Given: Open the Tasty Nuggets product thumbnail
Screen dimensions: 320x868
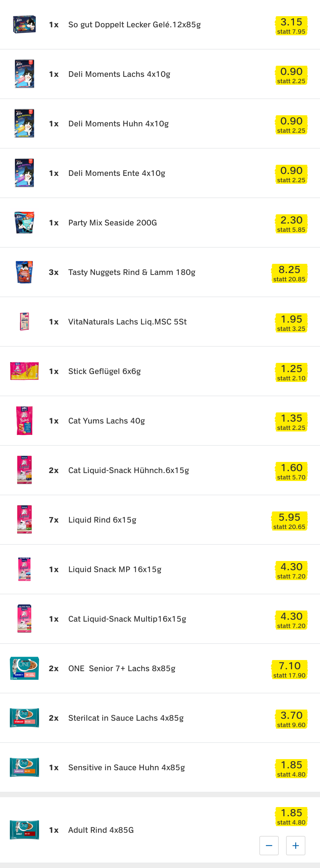Looking at the screenshot, I should [24, 272].
